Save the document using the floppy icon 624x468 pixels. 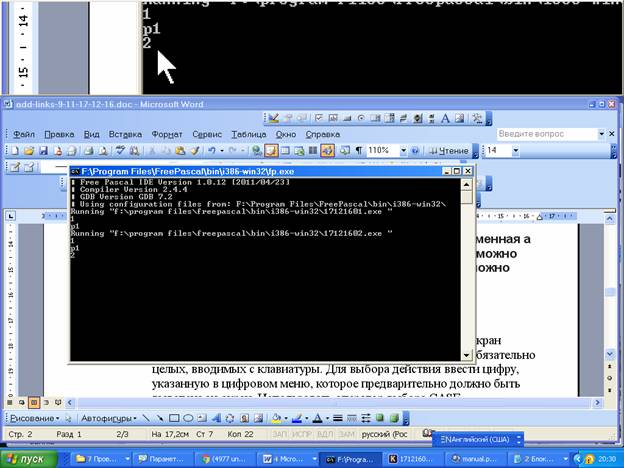(43, 151)
